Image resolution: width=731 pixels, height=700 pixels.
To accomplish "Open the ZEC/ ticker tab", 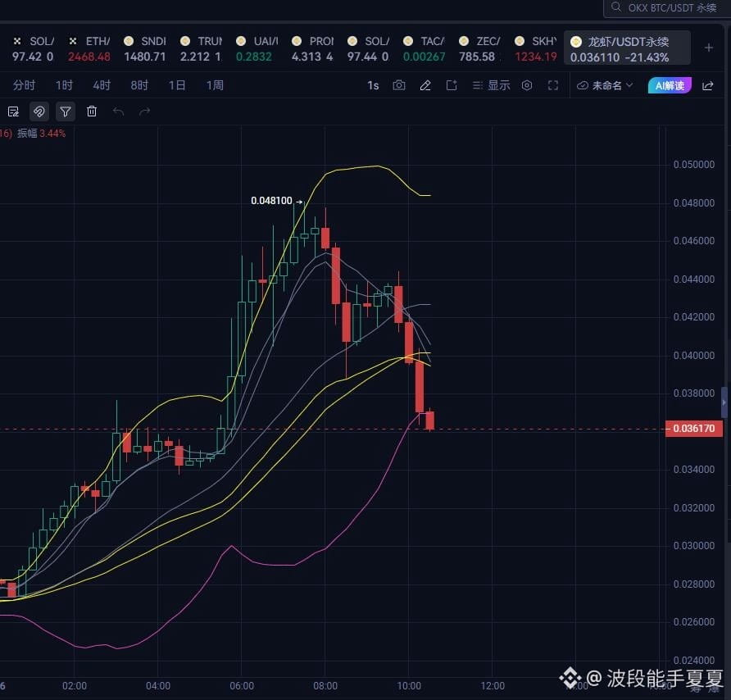I will pos(480,49).
